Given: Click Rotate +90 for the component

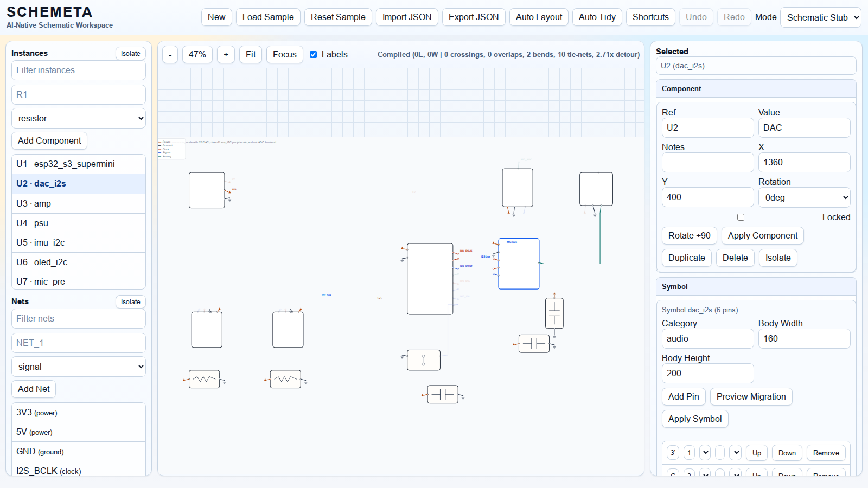Looking at the screenshot, I should coord(689,236).
